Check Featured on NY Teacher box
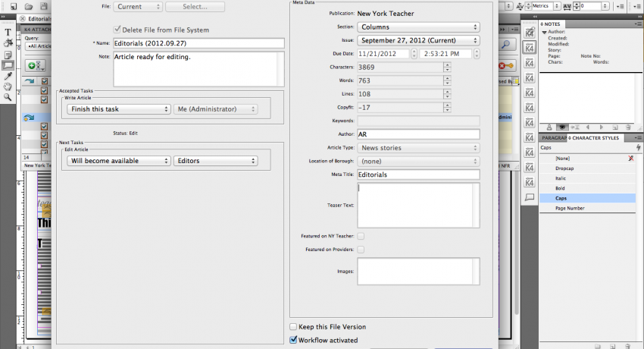 (361, 236)
